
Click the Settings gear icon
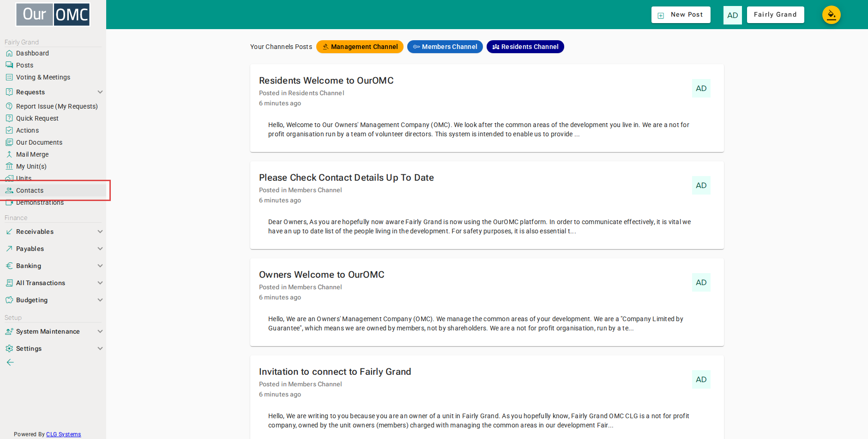[9, 348]
